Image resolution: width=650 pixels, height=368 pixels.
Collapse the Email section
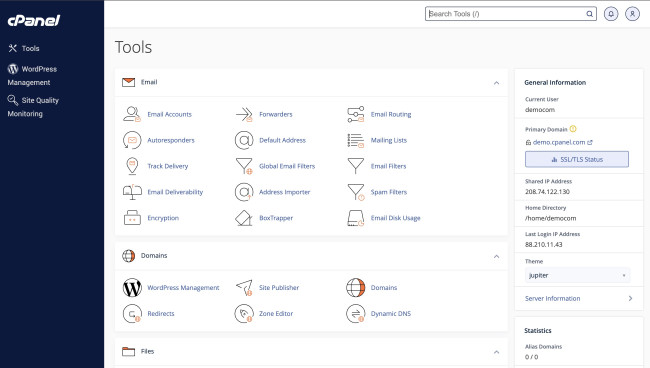pos(496,83)
